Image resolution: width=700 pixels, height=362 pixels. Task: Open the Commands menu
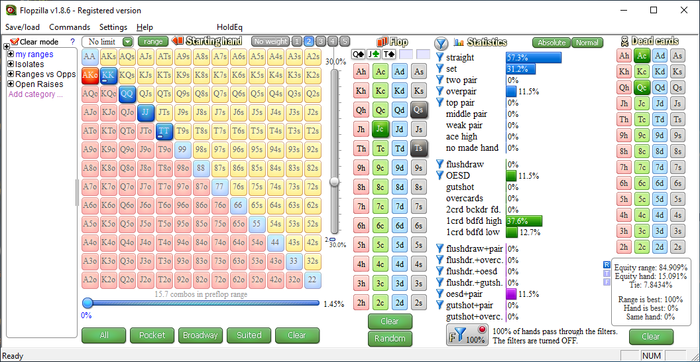click(x=70, y=27)
